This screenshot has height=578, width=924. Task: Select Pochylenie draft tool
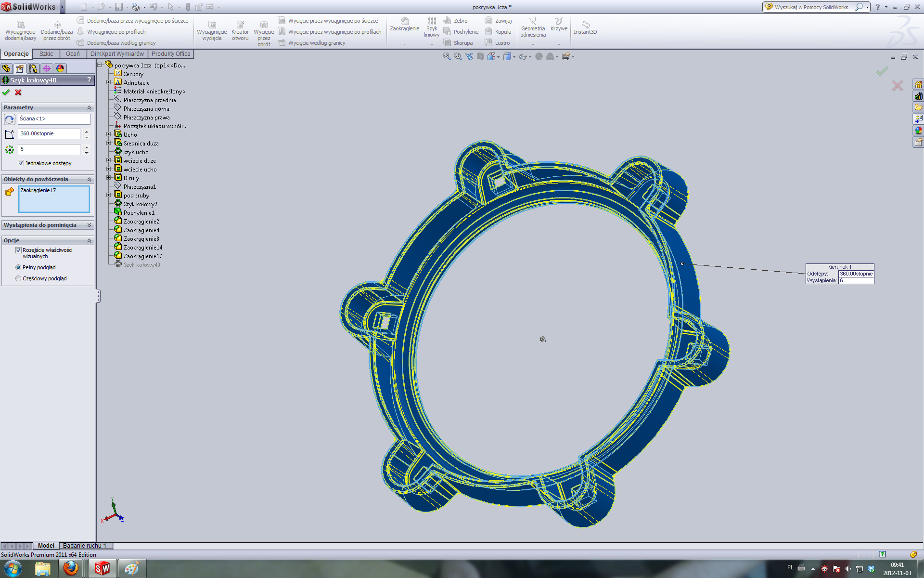click(x=461, y=32)
